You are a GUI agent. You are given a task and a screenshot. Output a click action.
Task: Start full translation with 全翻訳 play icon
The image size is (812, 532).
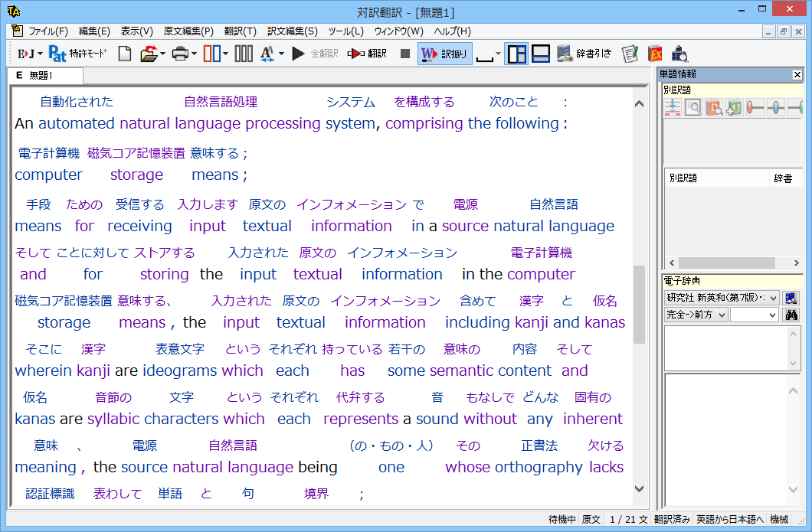[x=299, y=54]
